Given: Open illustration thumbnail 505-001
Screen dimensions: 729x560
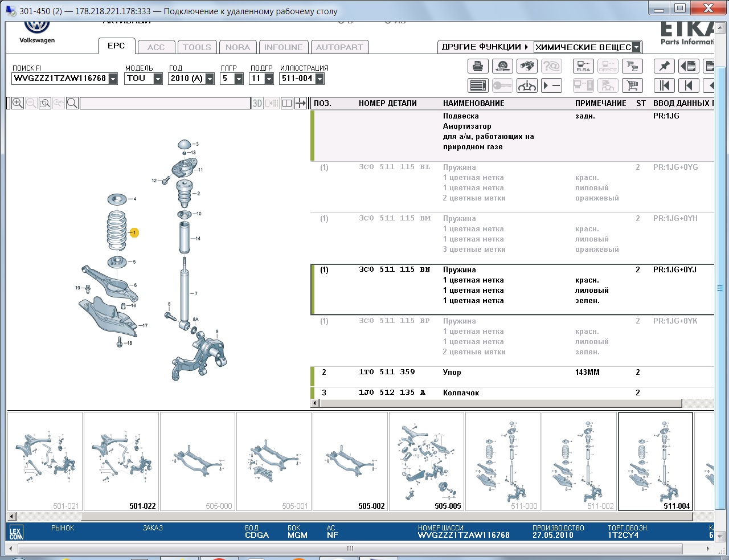Looking at the screenshot, I should point(274,461).
